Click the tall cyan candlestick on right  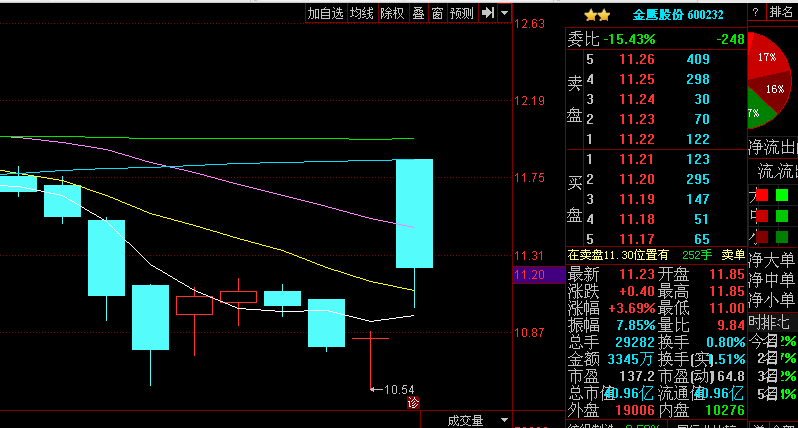(x=414, y=213)
